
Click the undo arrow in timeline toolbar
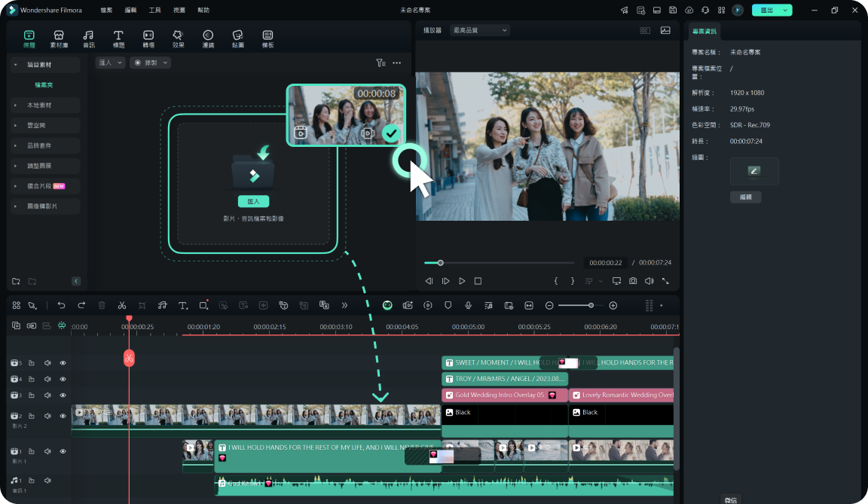click(x=62, y=305)
